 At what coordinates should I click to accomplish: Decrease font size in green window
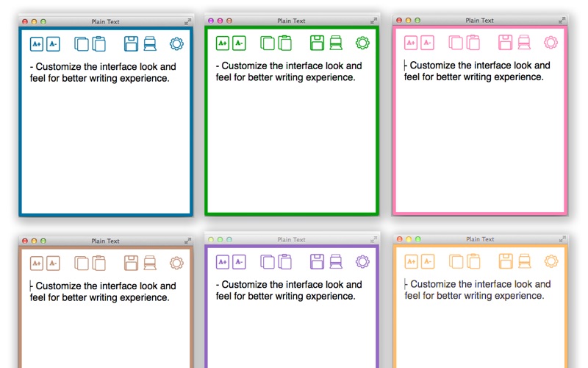[239, 43]
